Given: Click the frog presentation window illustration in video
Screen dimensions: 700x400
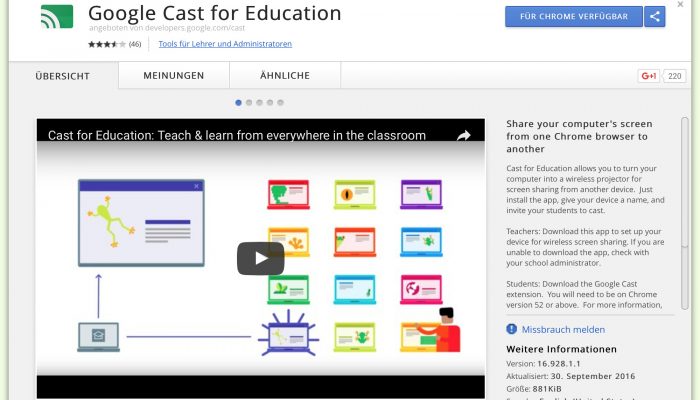Looking at the screenshot, I should [x=141, y=223].
